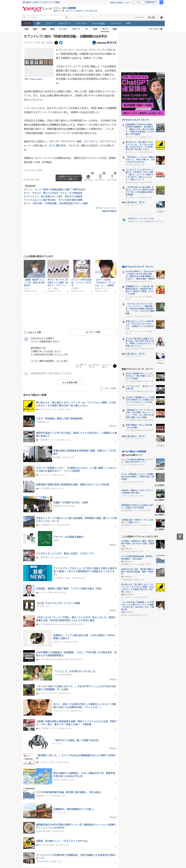Open the ジャスミン茶 recommended article thumbnail
186x868 pixels.
tap(82, 269)
